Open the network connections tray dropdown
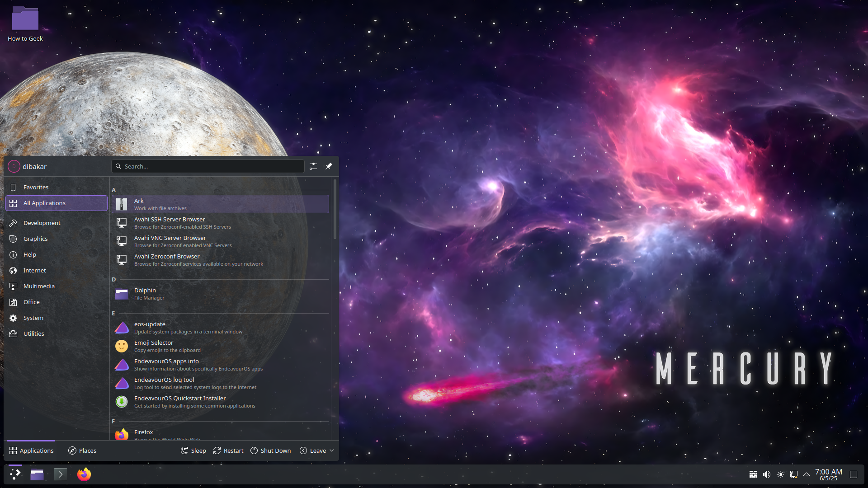The width and height of the screenshot is (868, 488). click(x=793, y=474)
